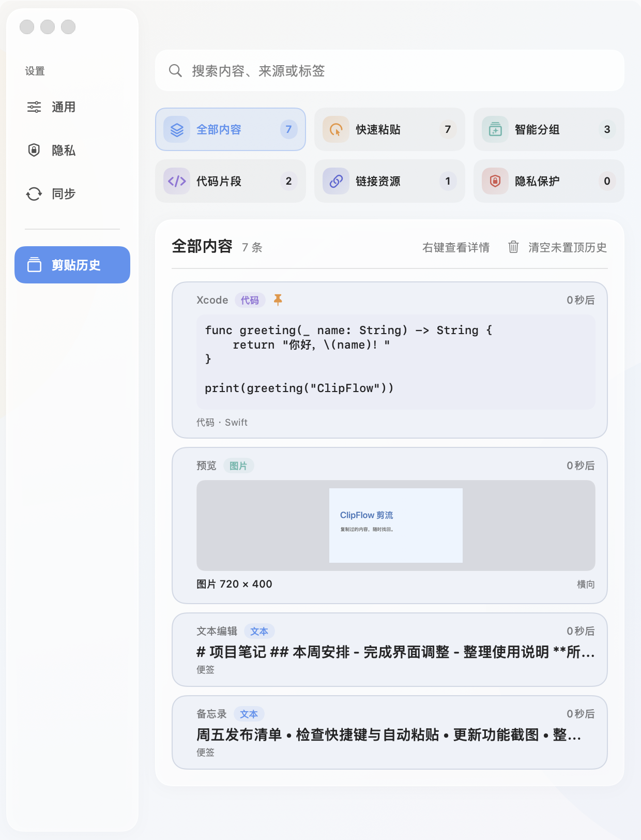
Task: Select 剪贴历史 in the sidebar
Action: [72, 265]
